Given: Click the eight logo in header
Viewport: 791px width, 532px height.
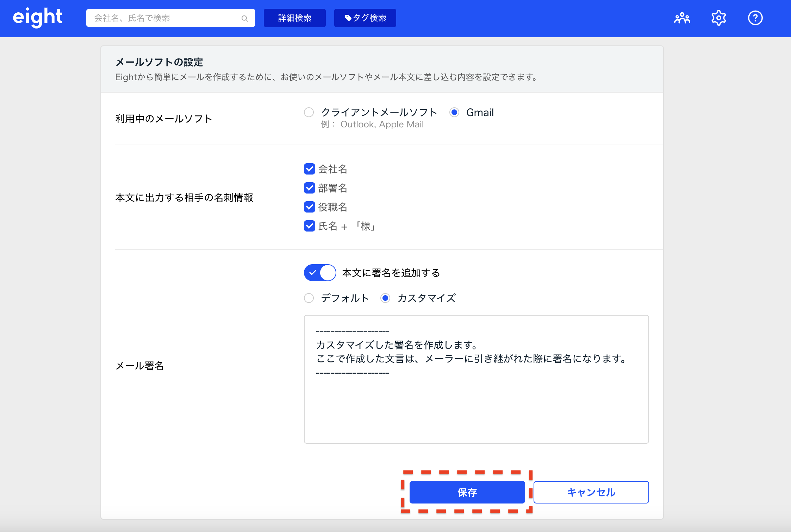Looking at the screenshot, I should [x=38, y=18].
